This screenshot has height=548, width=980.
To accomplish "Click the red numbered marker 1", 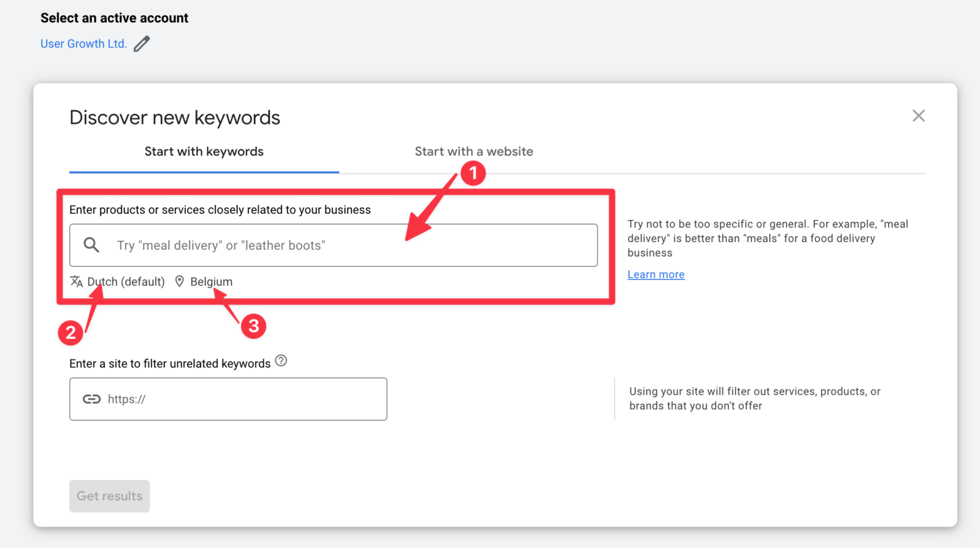I will click(x=474, y=173).
